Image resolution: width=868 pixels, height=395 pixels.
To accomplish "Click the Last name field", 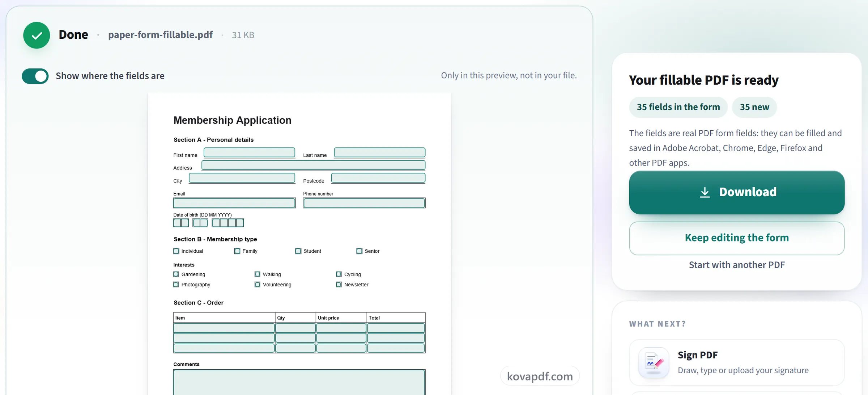I will coord(379,152).
